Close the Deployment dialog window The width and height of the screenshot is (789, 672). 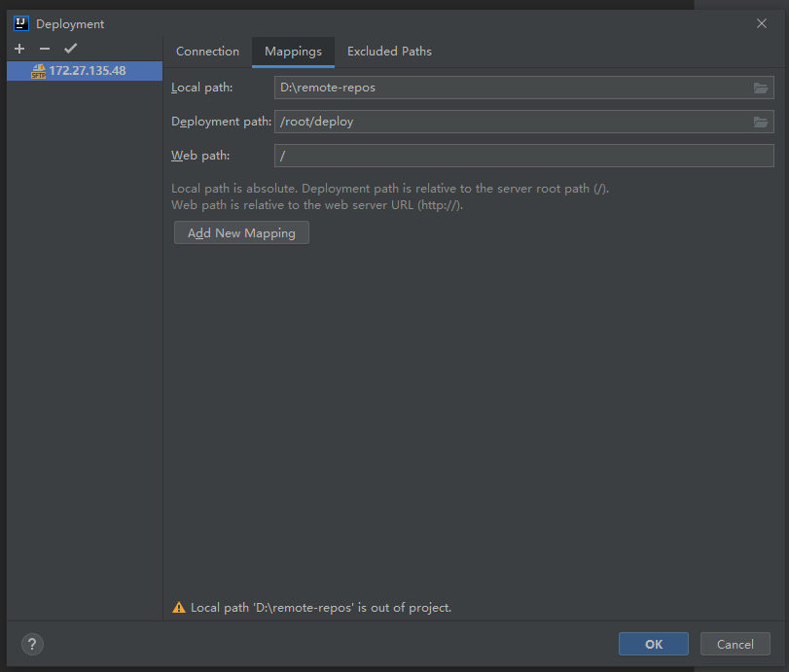tap(762, 23)
